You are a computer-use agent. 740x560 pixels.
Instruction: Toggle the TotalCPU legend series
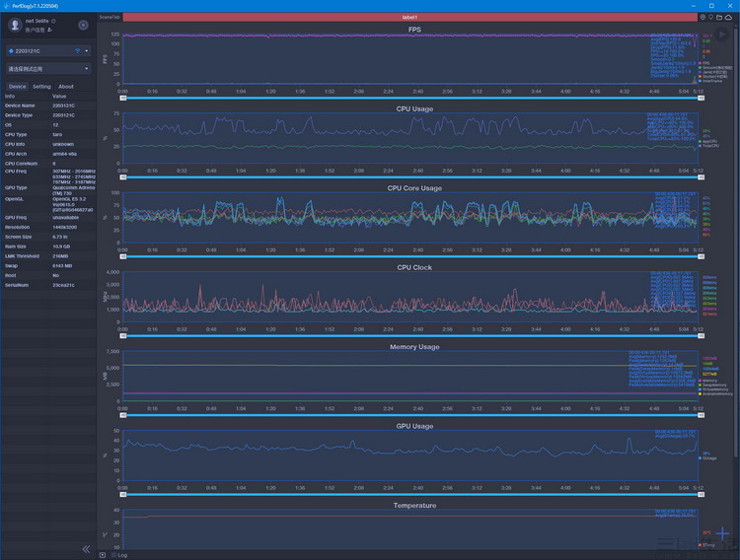click(x=708, y=146)
